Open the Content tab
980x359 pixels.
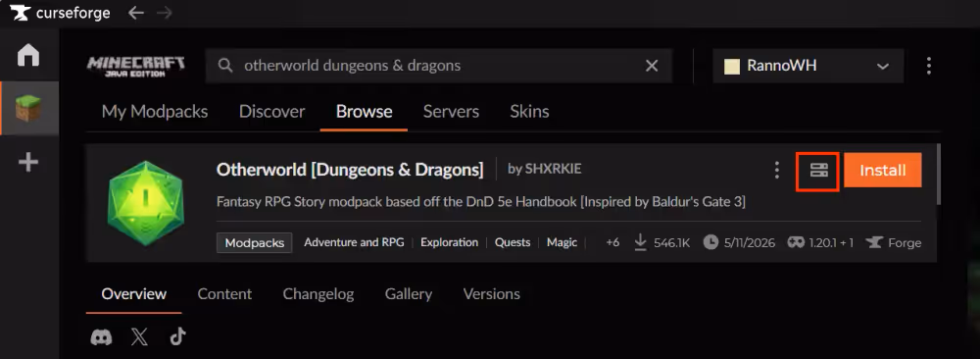(224, 294)
